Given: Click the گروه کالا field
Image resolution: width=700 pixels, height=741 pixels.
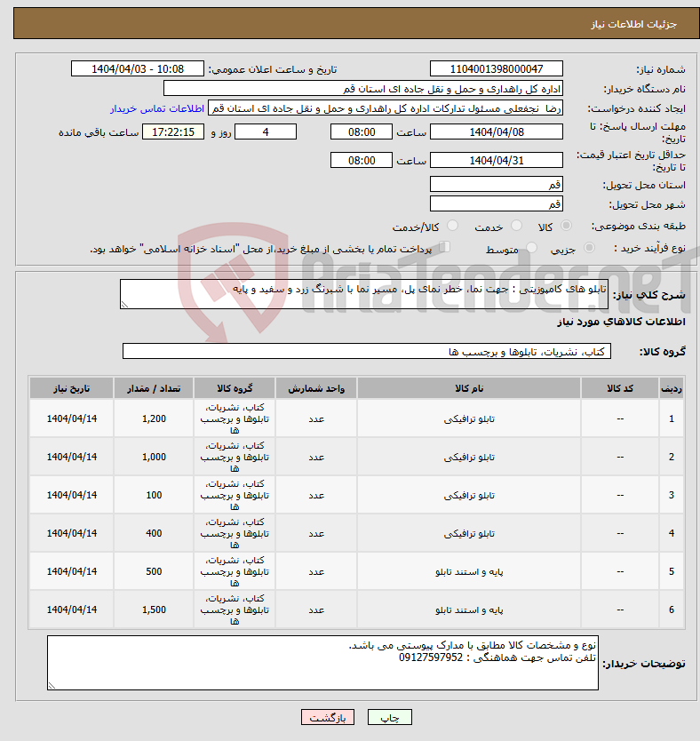Looking at the screenshot, I should 367,351.
